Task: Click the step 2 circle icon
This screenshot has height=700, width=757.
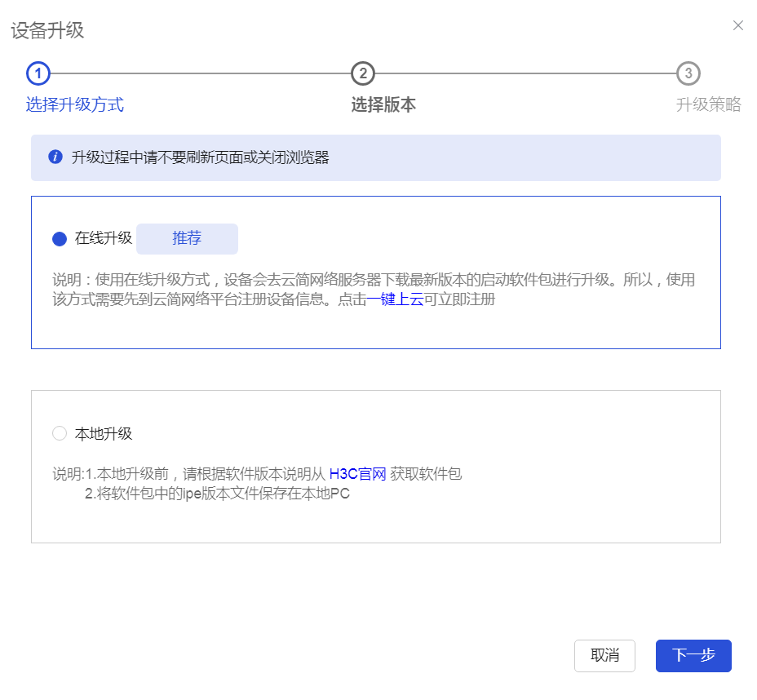Action: [363, 73]
